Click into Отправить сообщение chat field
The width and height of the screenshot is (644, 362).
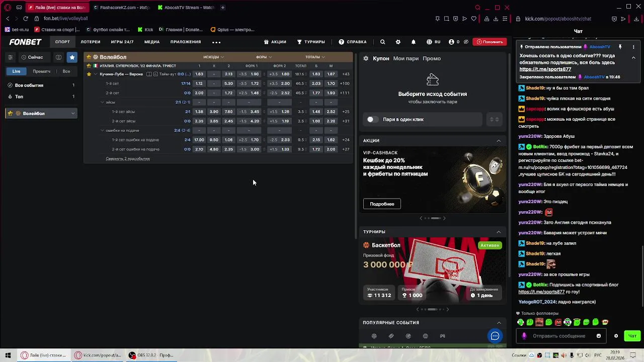(559, 336)
